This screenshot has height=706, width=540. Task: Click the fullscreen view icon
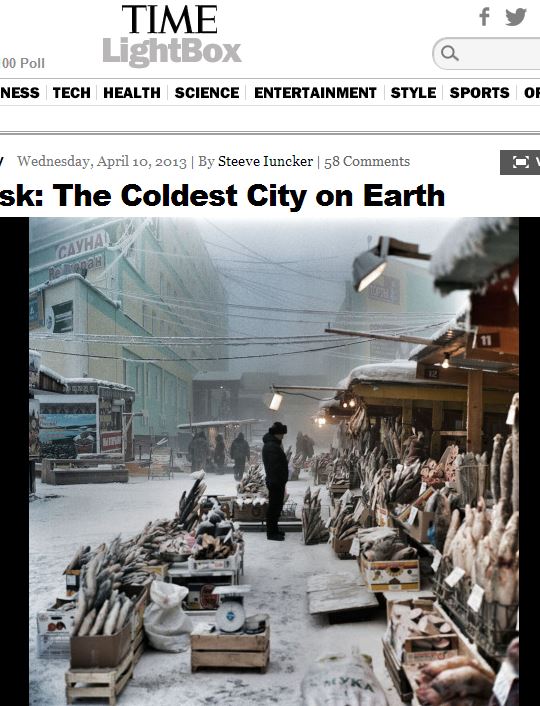520,162
